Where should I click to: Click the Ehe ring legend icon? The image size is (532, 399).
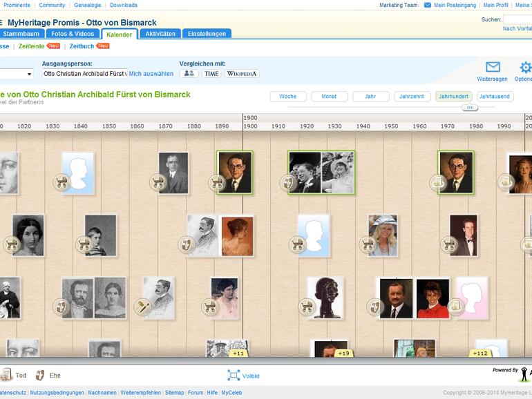point(40,375)
